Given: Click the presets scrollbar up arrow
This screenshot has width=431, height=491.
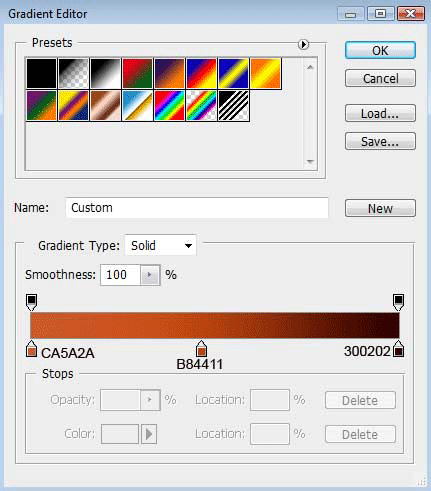Looking at the screenshot, I should coord(310,67).
